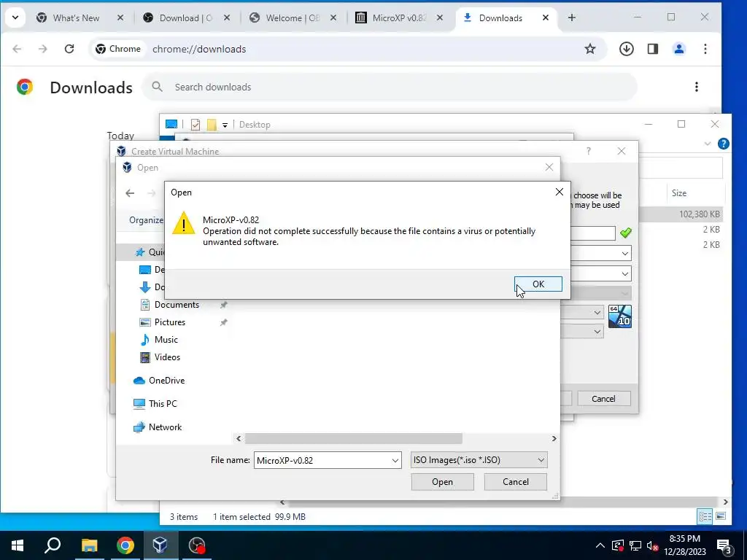Select Pictures in the navigation pane
The height and width of the screenshot is (560, 747).
[169, 322]
